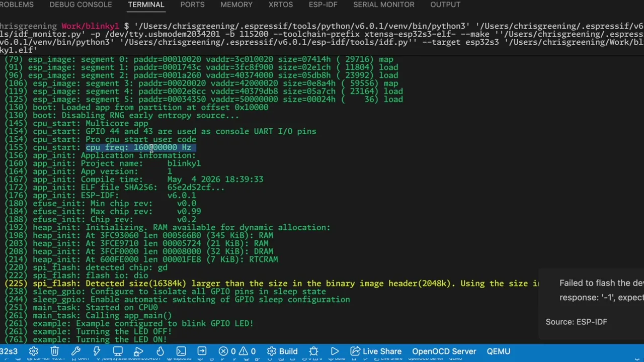Click the 'cpu_start: Multicore app' line
644x362 pixels.
coord(76,123)
